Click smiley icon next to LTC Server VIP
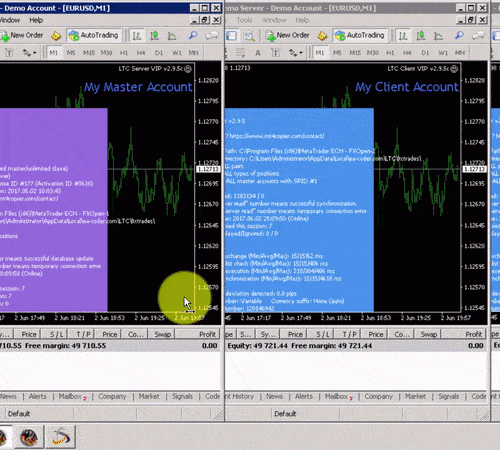 (x=188, y=69)
